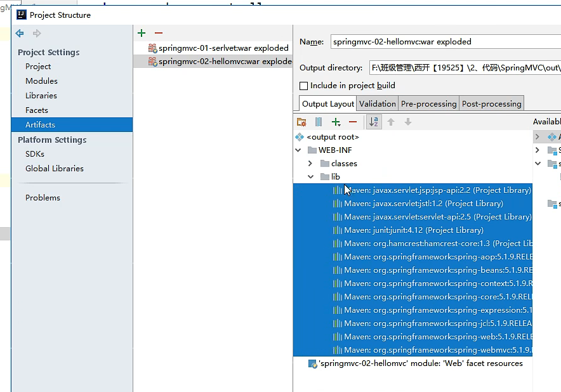Expand first Available Elements tree node

click(537, 136)
